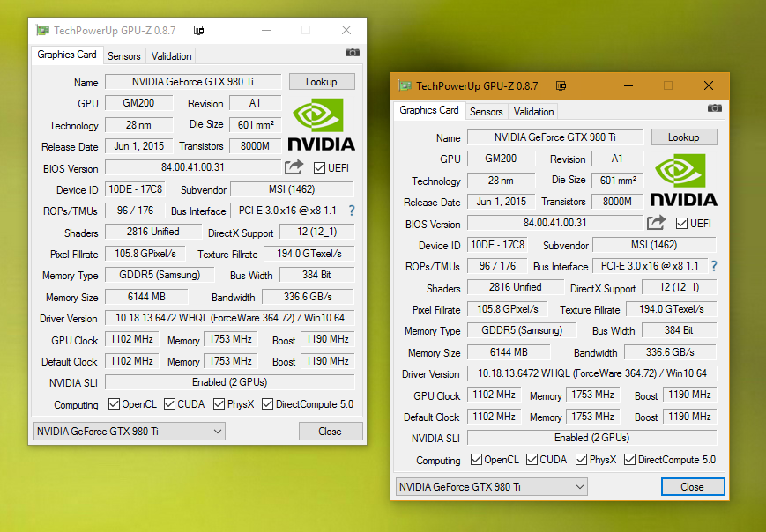Click Default Clock row's 1190 MHz Boost, orange-titled window
Viewport: 766px width, 532px height.
(x=690, y=417)
